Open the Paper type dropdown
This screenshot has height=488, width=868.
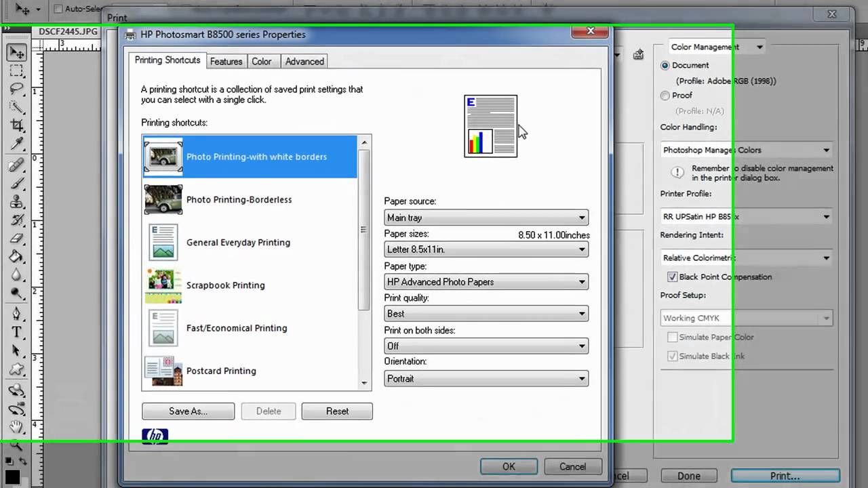(486, 281)
